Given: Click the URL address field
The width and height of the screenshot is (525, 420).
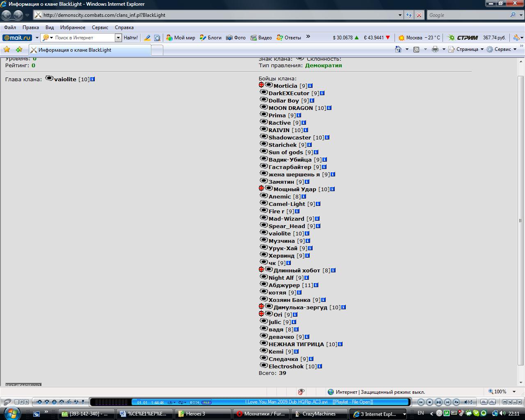Looking at the screenshot, I should point(219,15).
